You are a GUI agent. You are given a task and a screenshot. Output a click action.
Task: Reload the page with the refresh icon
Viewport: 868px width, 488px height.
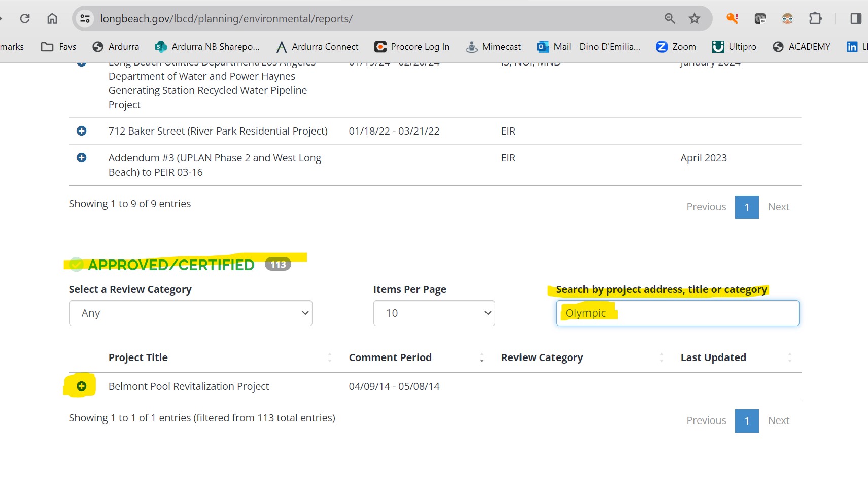coord(25,19)
